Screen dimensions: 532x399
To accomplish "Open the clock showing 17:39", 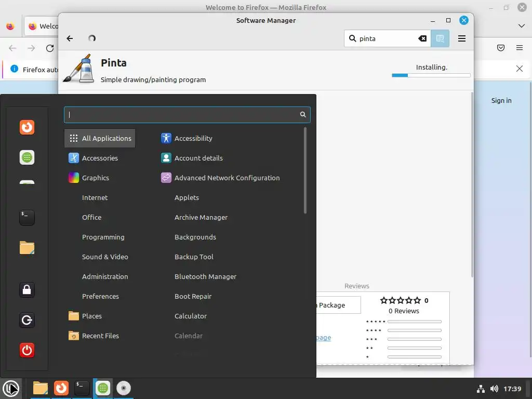I will [512, 389].
